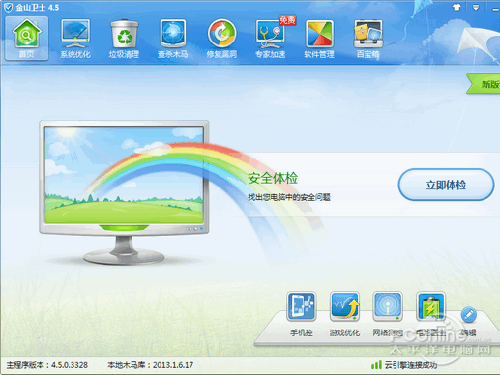500x375 pixels.
Task: Click the 主程序版本：4.5.0.3328 text
Action: 47,365
